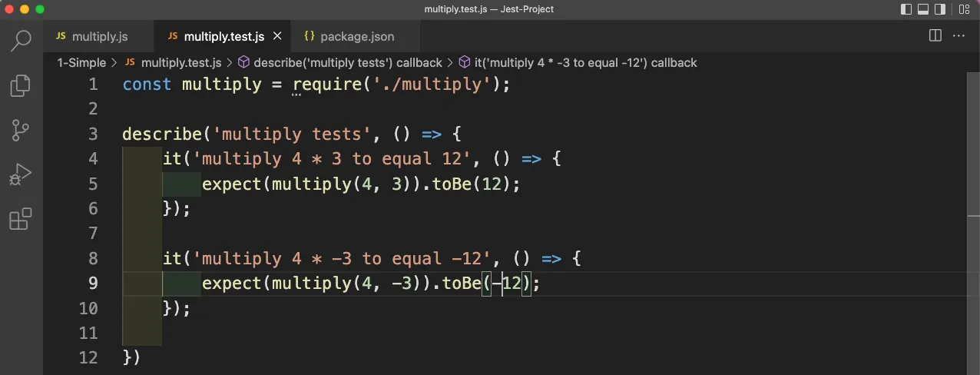Switch to the multiply.js tab
This screenshot has height=375, width=980.
click(x=99, y=36)
